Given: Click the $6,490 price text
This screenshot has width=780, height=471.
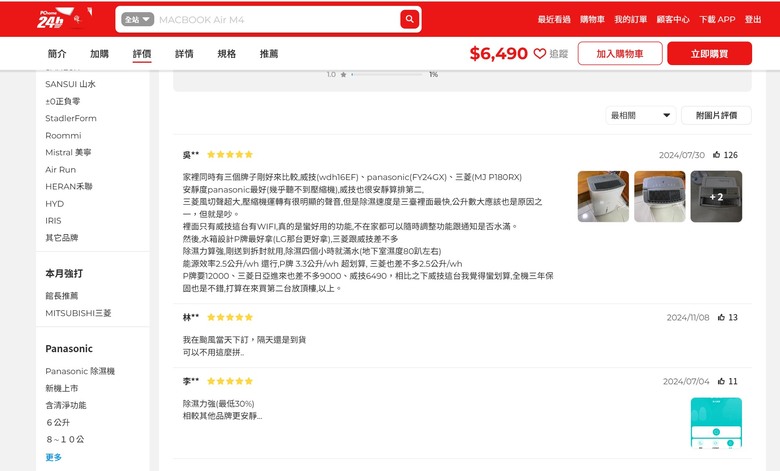Looking at the screenshot, I should (498, 53).
